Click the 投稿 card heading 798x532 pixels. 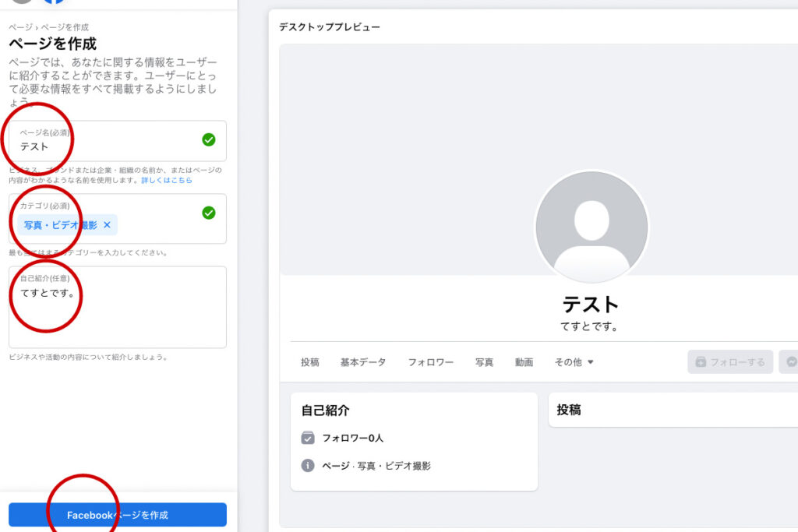[568, 410]
